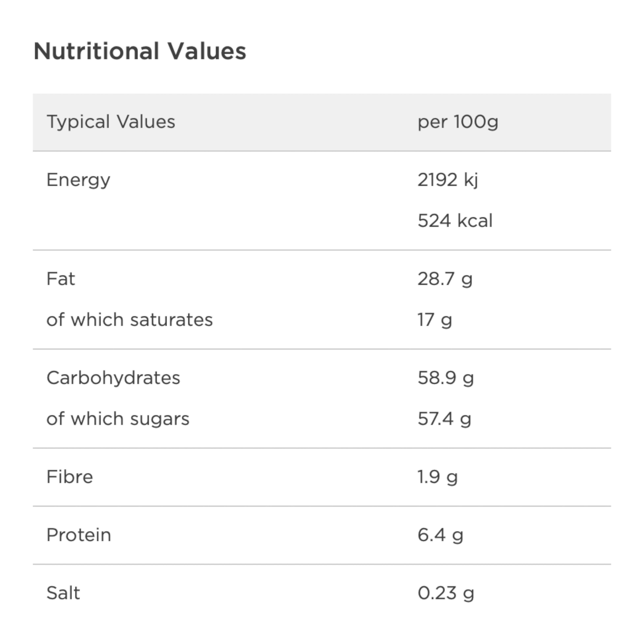This screenshot has height=644, width=644.
Task: Select the Fibre row label
Action: click(70, 477)
